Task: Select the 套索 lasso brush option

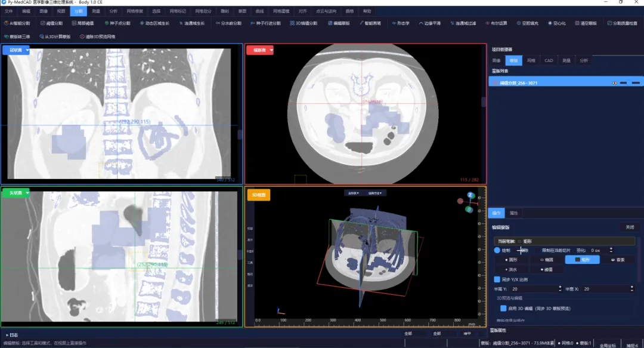Action: tap(618, 260)
